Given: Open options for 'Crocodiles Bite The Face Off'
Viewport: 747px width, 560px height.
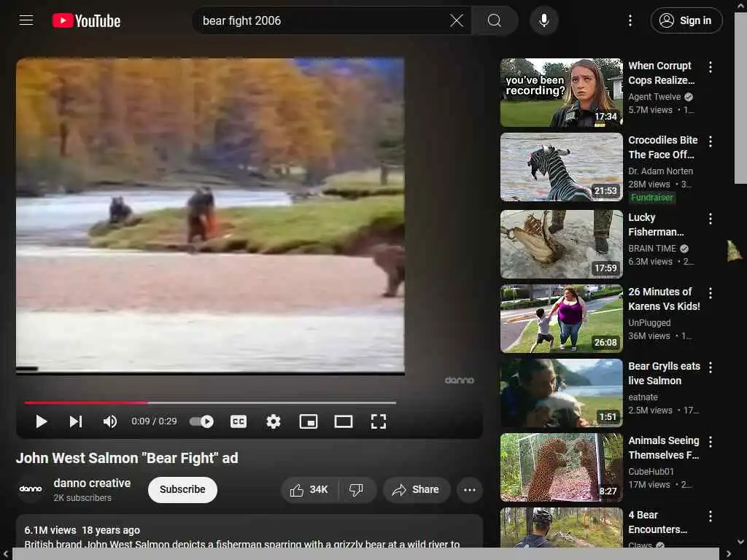Looking at the screenshot, I should pyautogui.click(x=710, y=141).
